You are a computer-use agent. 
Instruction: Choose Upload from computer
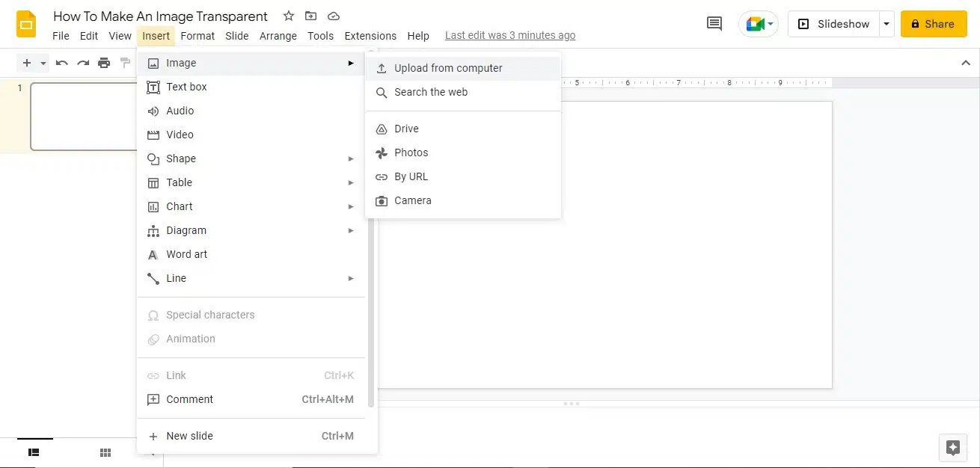point(448,68)
